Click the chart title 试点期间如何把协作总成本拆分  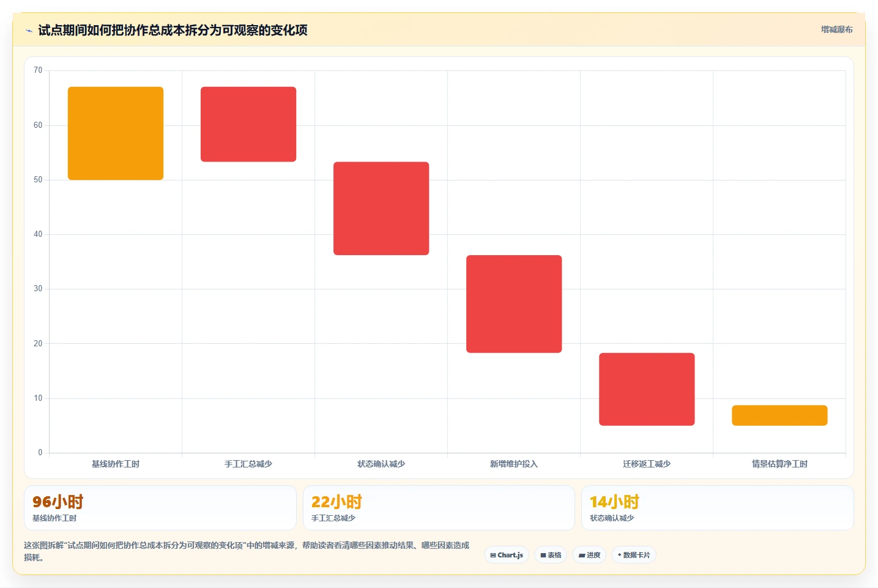173,30
